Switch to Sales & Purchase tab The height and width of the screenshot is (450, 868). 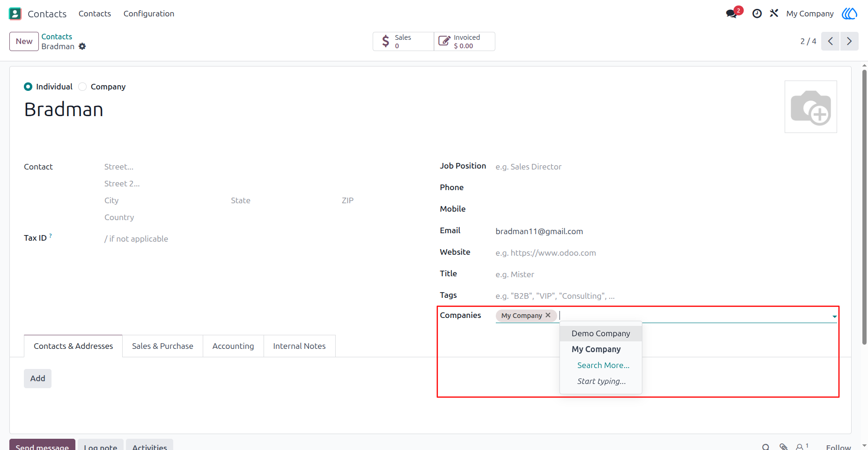162,346
